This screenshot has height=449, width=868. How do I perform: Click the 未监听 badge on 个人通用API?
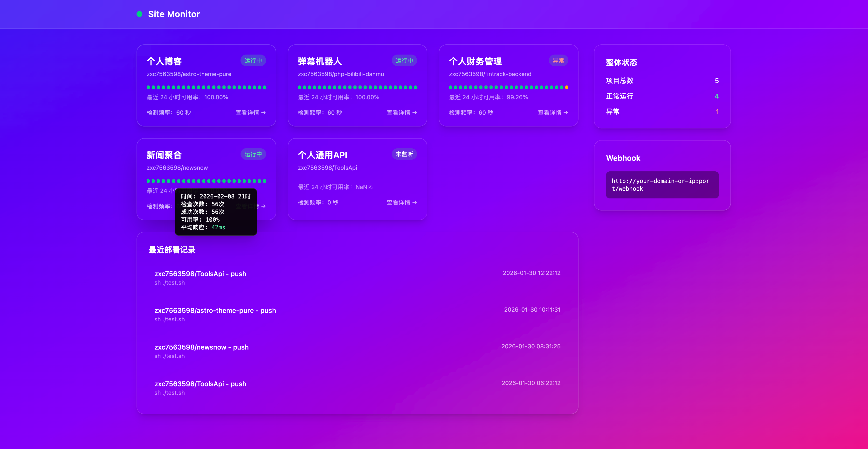[x=404, y=154]
